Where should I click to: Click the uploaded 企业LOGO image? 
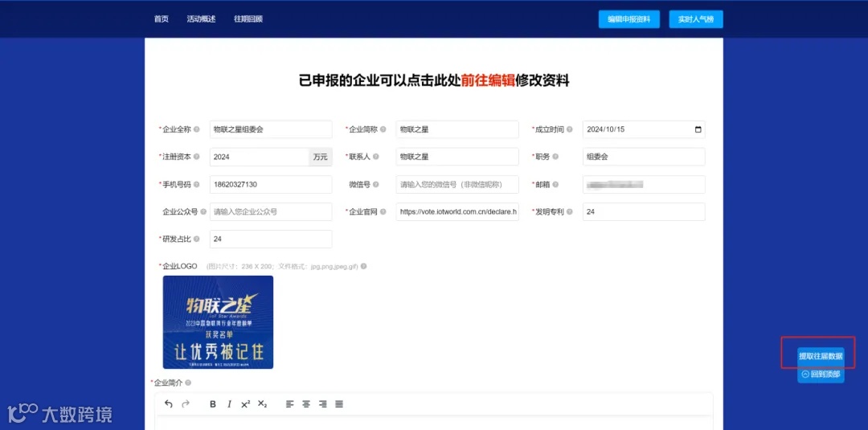(x=218, y=322)
